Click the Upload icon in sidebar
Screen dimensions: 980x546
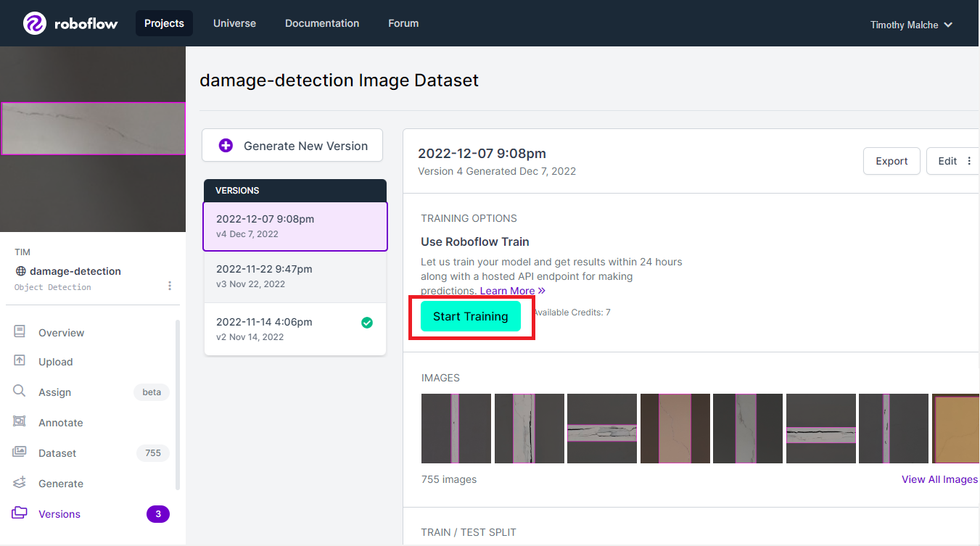pos(20,360)
